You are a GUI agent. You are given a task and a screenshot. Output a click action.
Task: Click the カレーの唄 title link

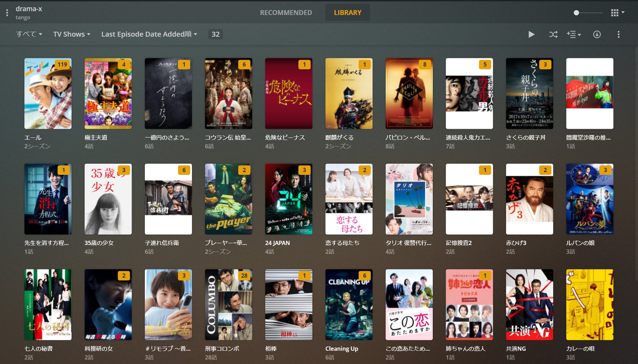pos(580,349)
